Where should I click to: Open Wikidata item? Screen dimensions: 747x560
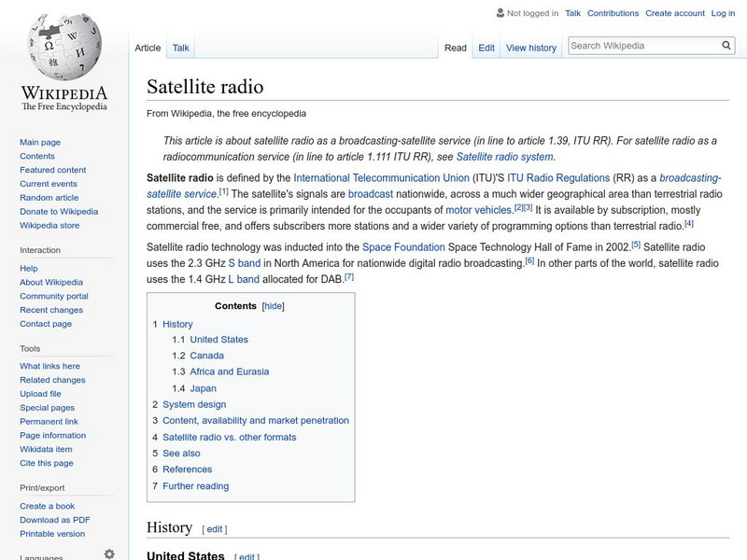tap(46, 449)
